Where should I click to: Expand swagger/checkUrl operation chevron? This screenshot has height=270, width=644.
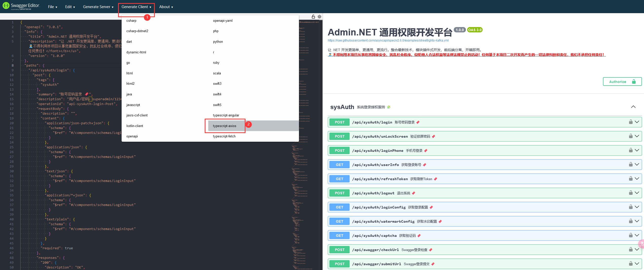click(x=637, y=250)
